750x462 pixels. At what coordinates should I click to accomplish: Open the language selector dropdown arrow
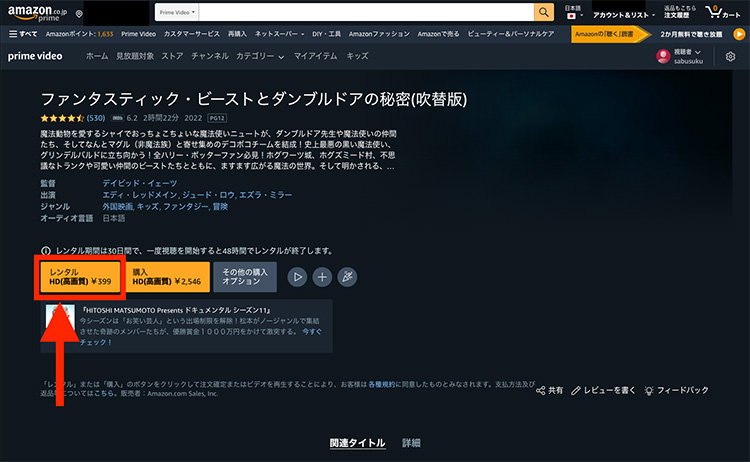tap(582, 16)
